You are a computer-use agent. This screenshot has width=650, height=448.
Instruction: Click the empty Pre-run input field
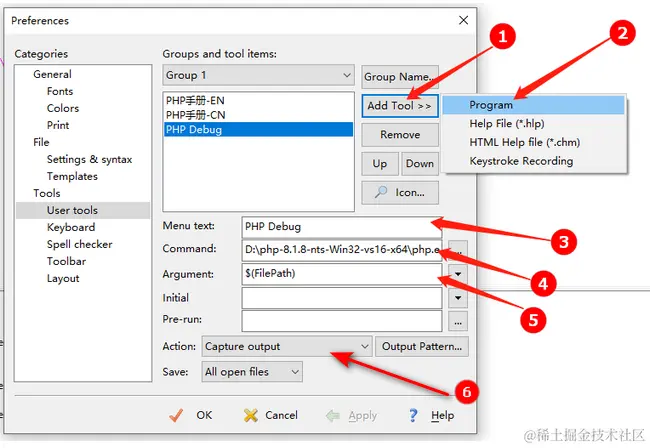click(x=342, y=321)
